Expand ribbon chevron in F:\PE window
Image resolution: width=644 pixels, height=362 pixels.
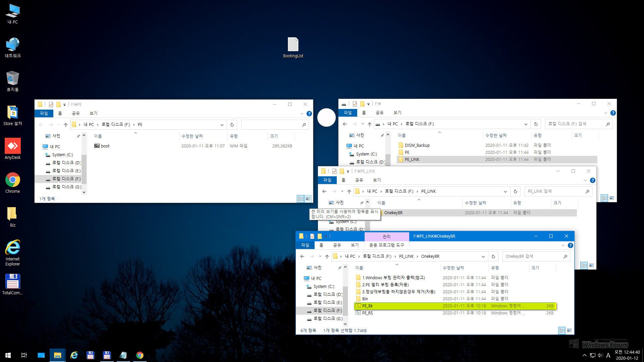[x=302, y=114]
